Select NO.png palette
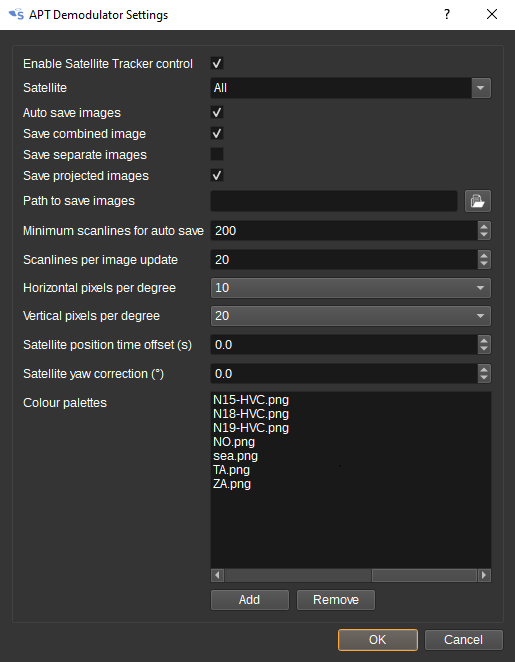The height and width of the screenshot is (662, 515). pos(234,442)
